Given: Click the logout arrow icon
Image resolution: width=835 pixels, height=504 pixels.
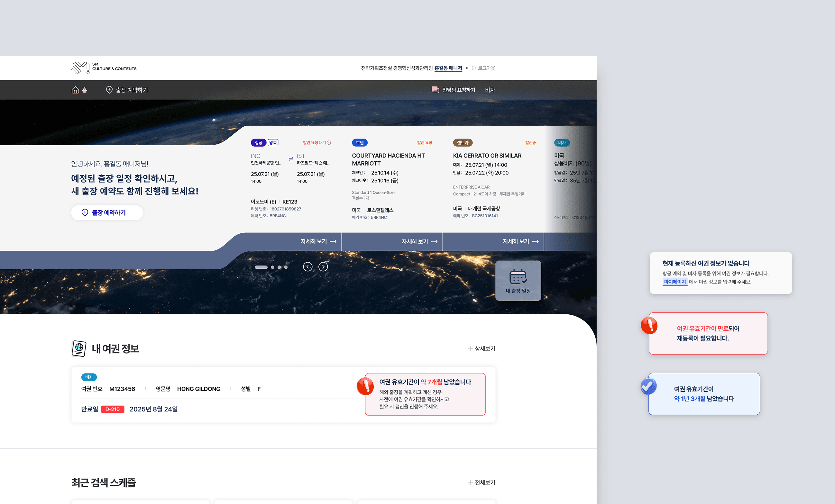Looking at the screenshot, I should pos(474,68).
